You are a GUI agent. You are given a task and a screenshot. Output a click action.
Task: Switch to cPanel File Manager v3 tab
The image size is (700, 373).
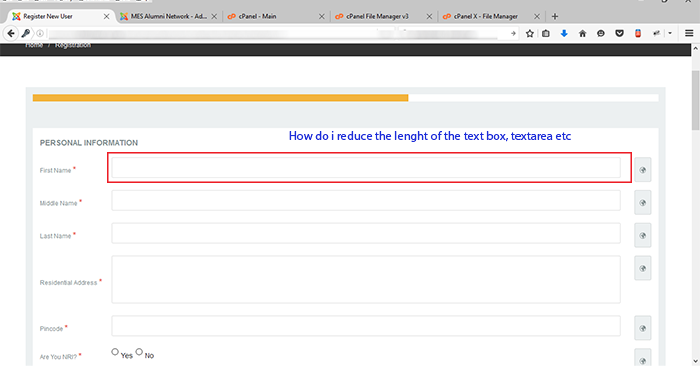tap(383, 17)
